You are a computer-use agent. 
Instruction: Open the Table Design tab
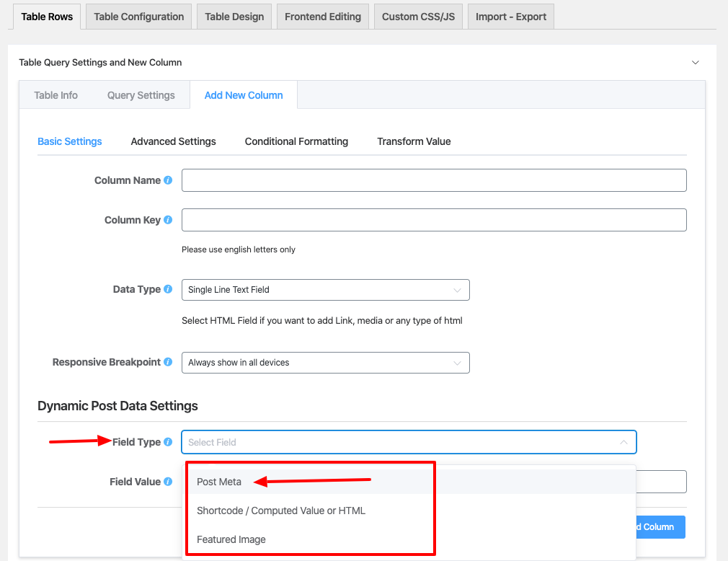234,17
